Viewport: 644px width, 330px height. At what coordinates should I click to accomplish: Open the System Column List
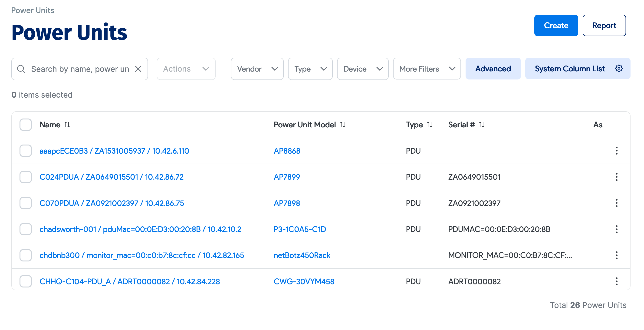570,69
